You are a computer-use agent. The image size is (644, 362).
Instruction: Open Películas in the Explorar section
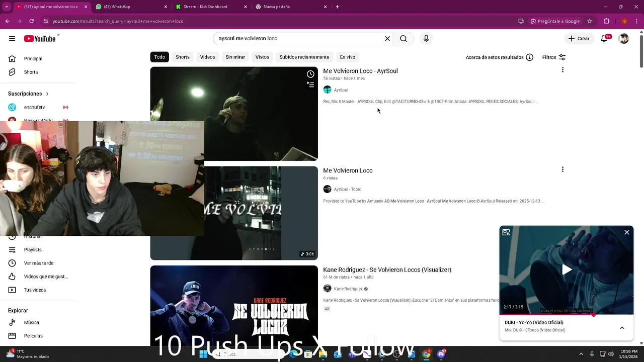pyautogui.click(x=33, y=336)
